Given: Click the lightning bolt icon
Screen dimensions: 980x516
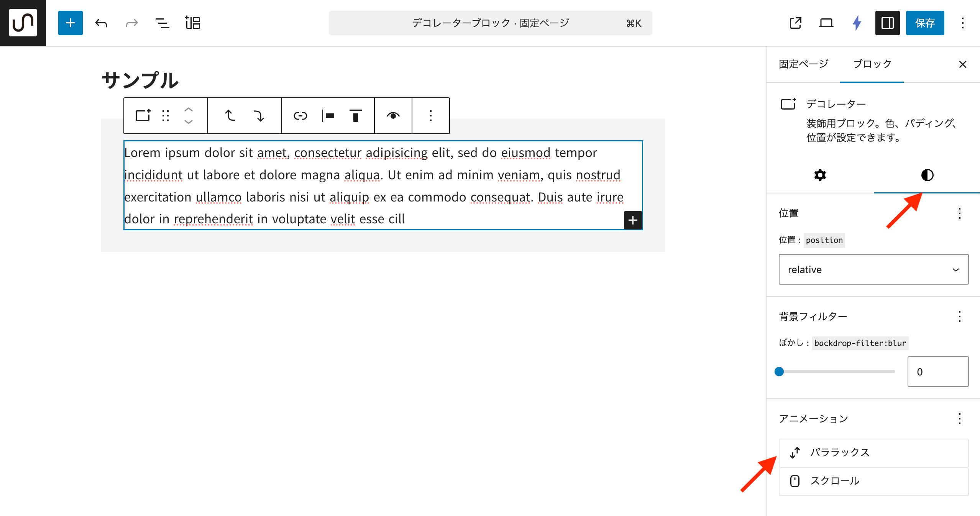Looking at the screenshot, I should click(857, 23).
